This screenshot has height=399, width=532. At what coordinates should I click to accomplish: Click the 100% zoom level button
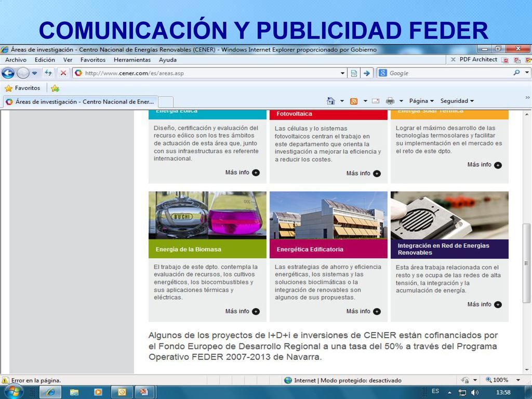(497, 380)
